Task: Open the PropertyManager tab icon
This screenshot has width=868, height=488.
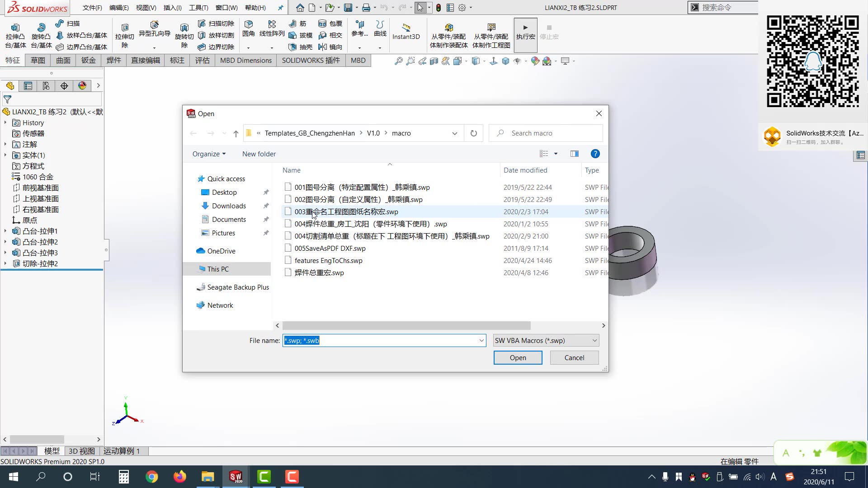Action: [x=28, y=86]
